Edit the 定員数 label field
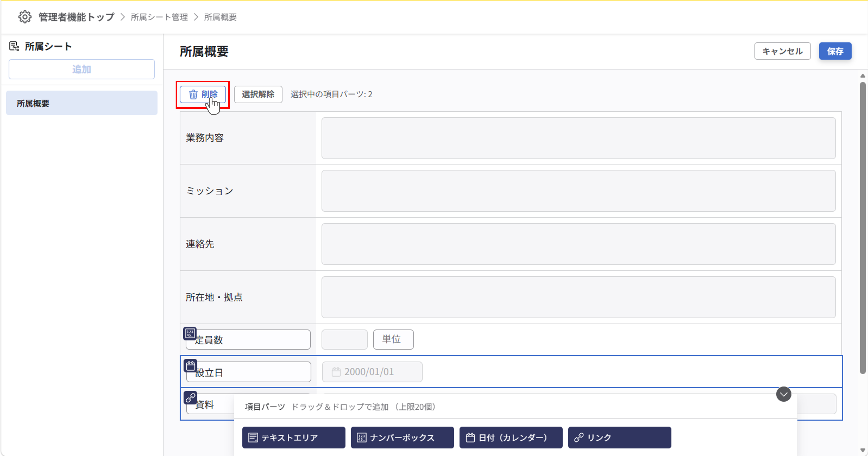 [x=248, y=339]
